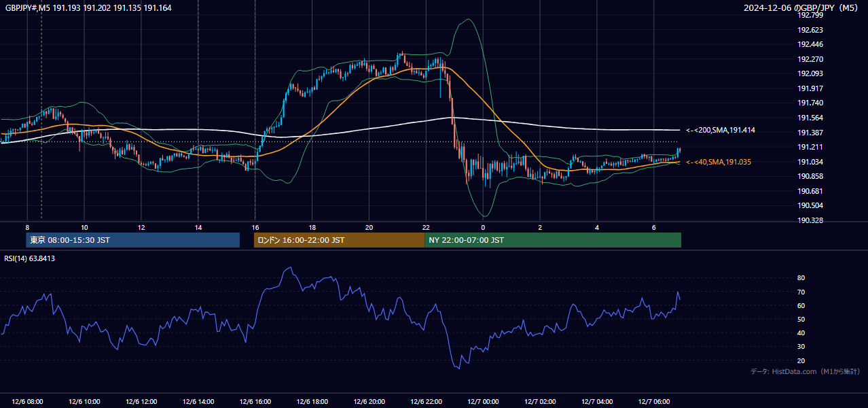
Task: Click RSI axis level 40
Action: coord(801,333)
